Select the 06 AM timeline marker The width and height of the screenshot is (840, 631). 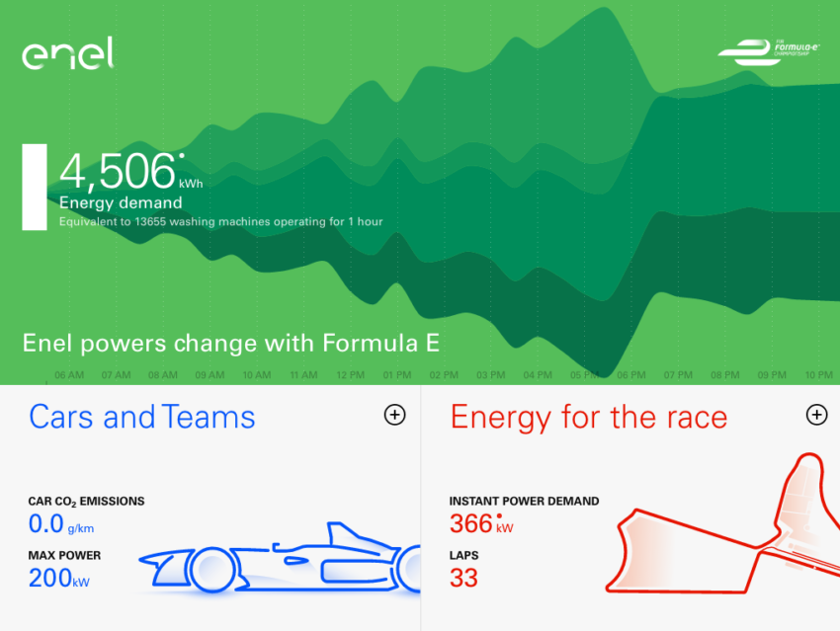pos(69,375)
